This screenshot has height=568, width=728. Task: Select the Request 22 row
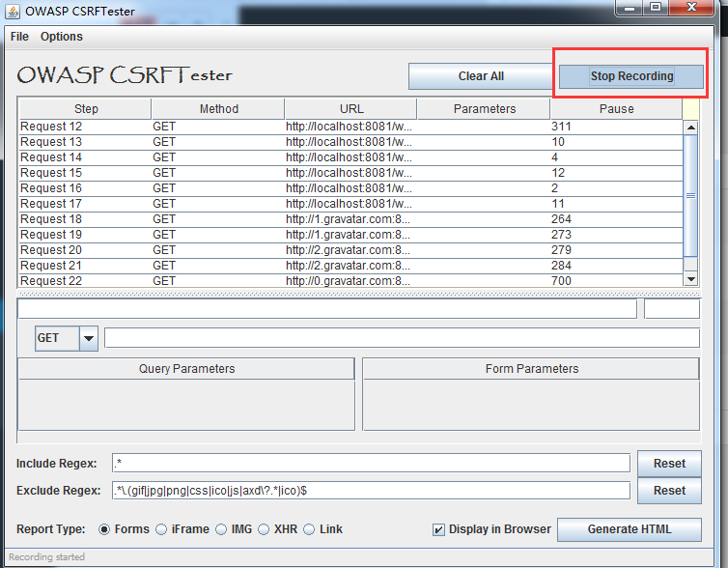pos(350,280)
